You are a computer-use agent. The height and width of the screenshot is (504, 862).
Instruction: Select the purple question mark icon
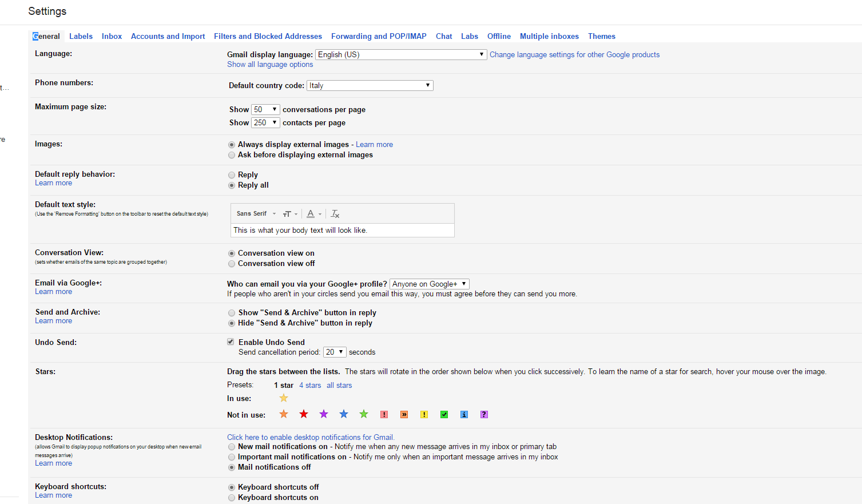coord(484,415)
